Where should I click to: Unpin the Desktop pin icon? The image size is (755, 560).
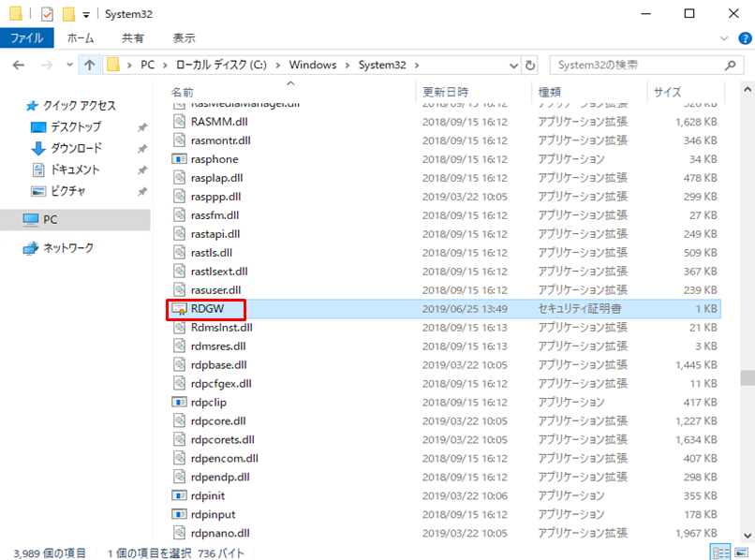[x=142, y=127]
